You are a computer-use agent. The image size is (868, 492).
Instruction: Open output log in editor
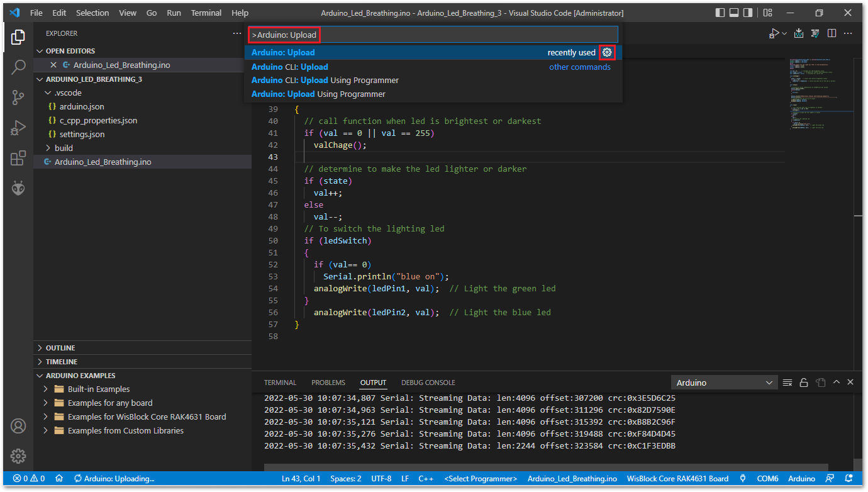tap(820, 383)
